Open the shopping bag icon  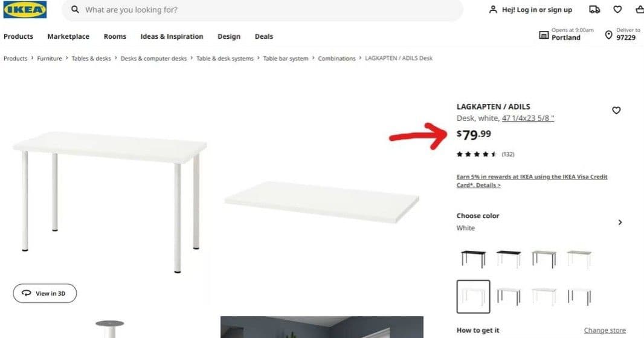coord(640,10)
